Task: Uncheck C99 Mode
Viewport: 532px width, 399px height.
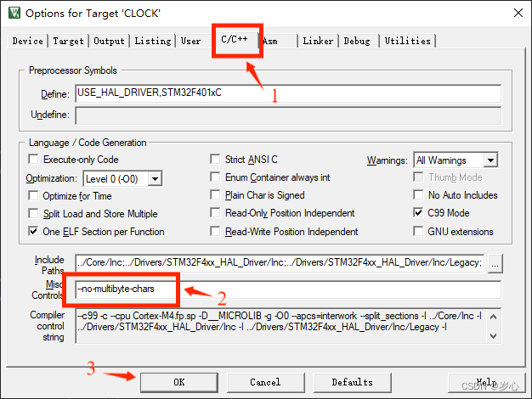Action: [418, 213]
